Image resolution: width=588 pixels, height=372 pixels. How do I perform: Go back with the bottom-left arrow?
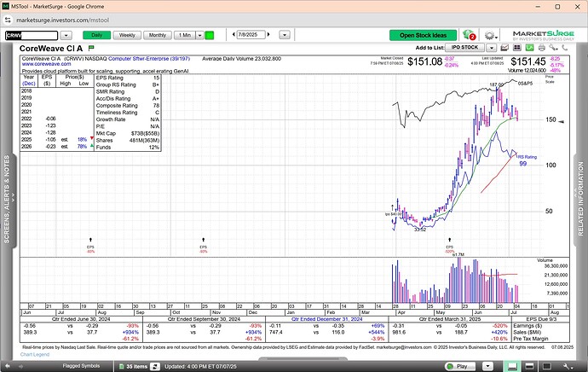point(8,366)
